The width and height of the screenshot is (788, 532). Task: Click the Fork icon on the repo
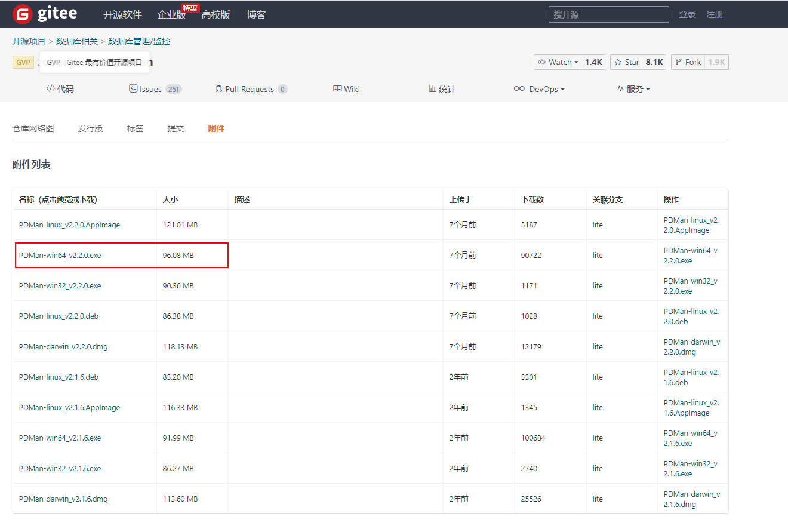point(680,61)
